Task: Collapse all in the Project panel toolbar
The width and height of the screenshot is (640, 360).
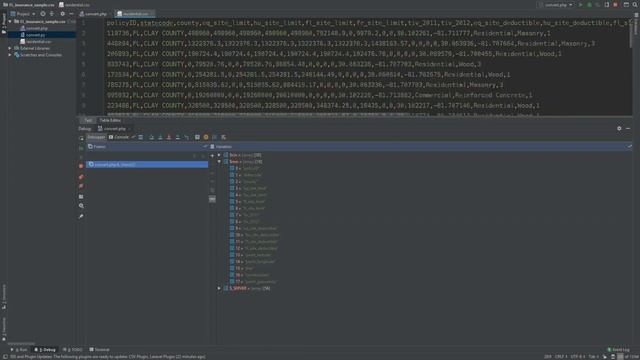Action: coord(52,14)
